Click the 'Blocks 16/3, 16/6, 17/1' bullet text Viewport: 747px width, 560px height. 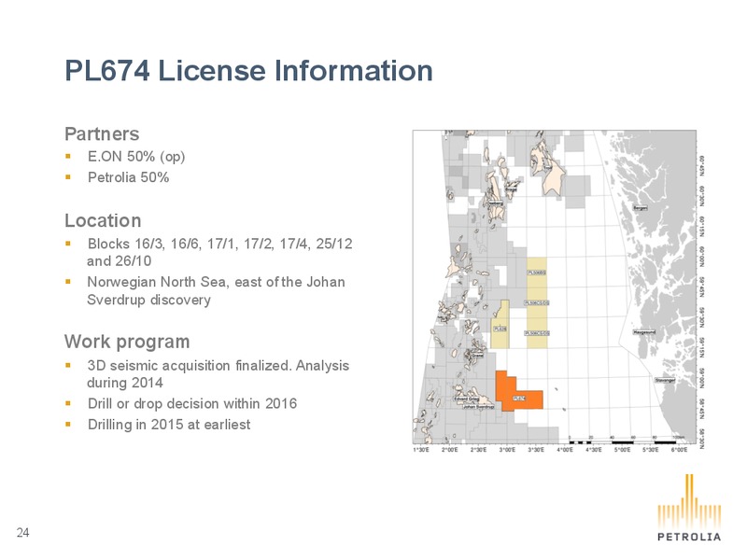pos(219,252)
